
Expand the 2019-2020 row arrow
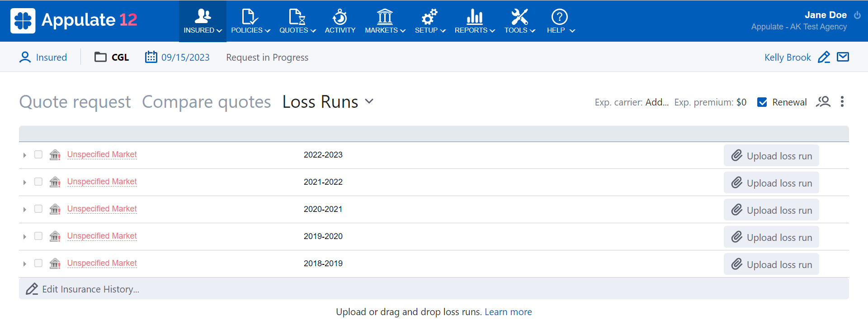tap(24, 237)
